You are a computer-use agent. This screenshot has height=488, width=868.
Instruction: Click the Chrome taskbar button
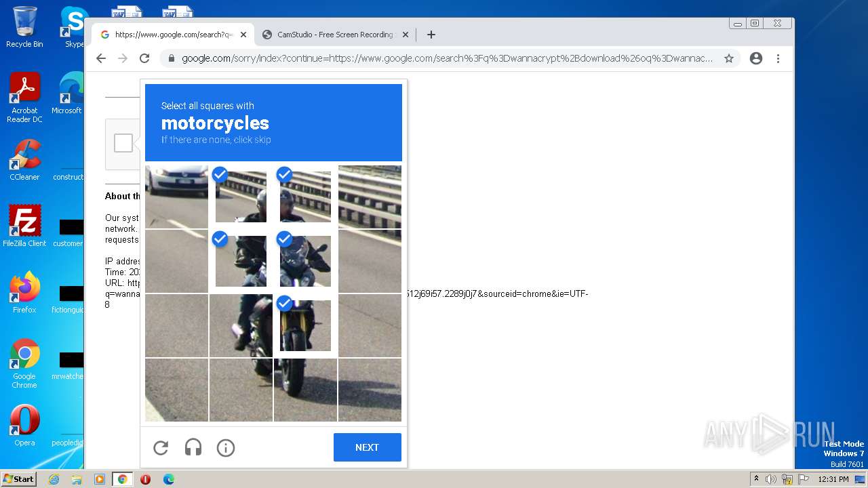[122, 479]
